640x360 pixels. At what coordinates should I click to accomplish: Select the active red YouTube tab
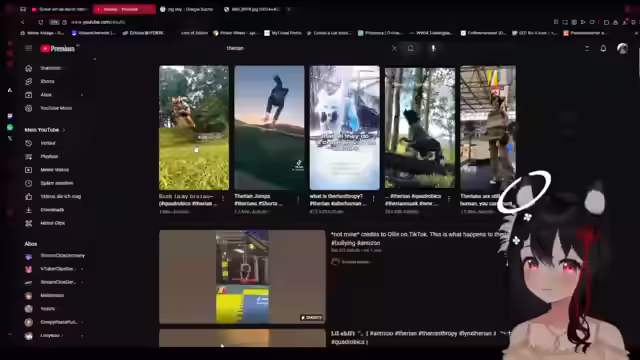[124, 9]
